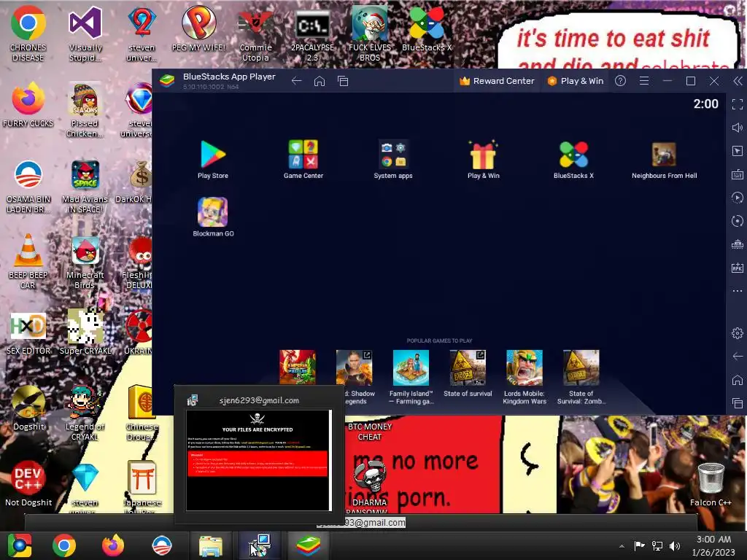Open BEEP BEEP CAR VLC icon
The height and width of the screenshot is (560, 747).
click(x=28, y=262)
